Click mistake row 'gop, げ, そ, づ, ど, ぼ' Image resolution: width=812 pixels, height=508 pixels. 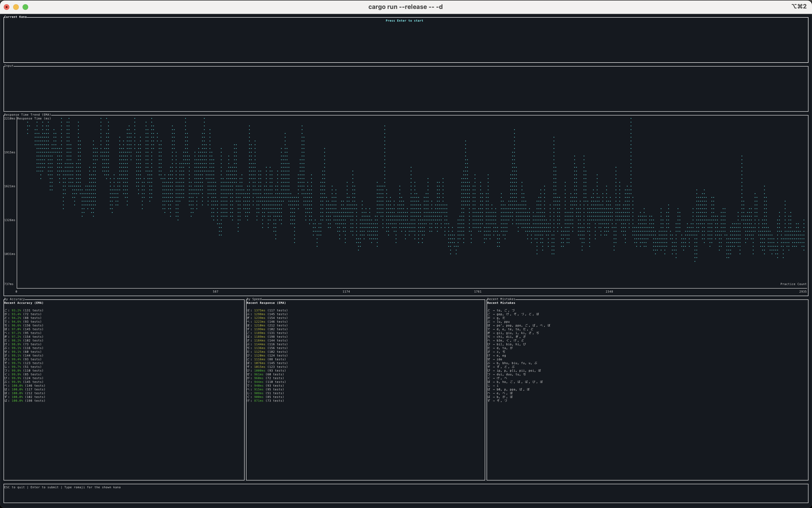point(513,314)
